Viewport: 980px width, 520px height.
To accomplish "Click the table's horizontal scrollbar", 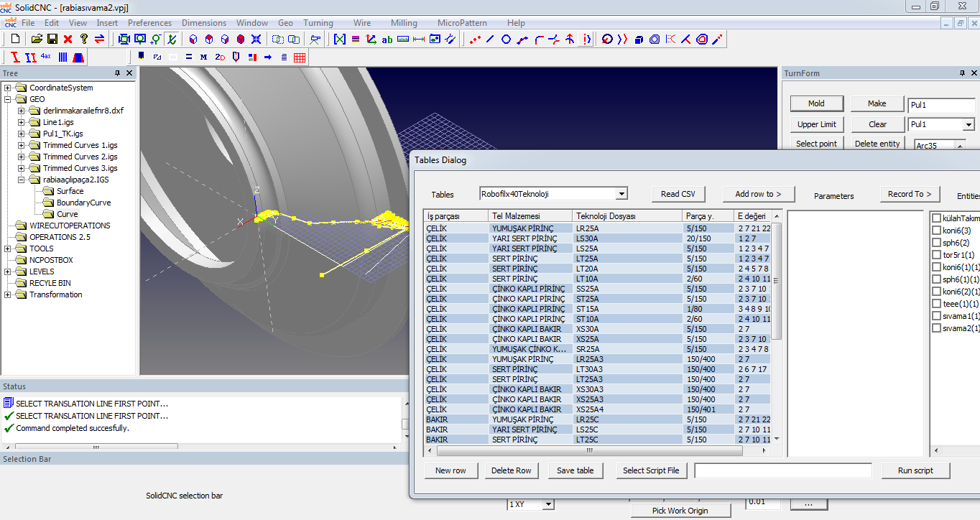I will pyautogui.click(x=588, y=451).
